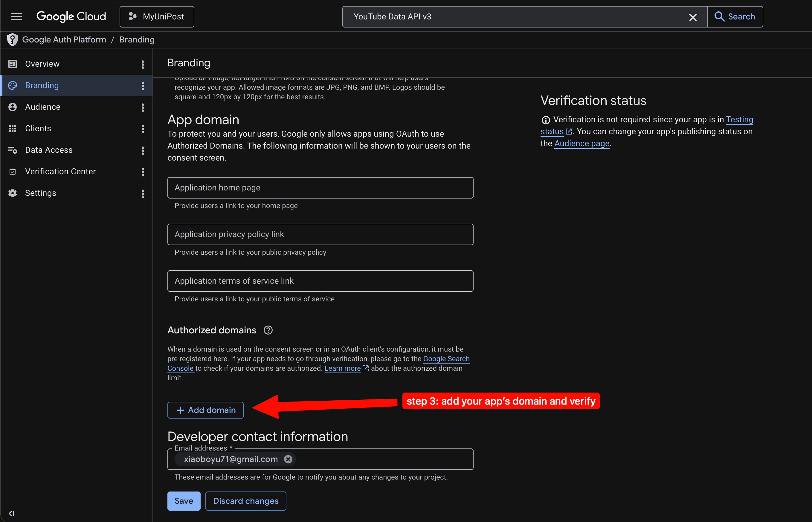Click the Overview dashboard icon

13,64
